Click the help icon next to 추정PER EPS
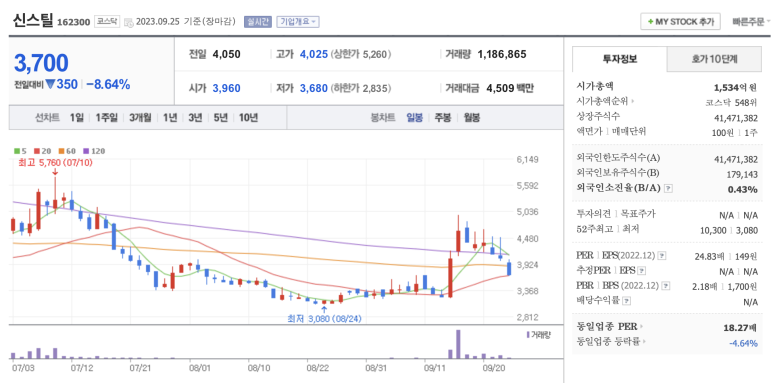The width and height of the screenshot is (773, 383). pyautogui.click(x=641, y=271)
